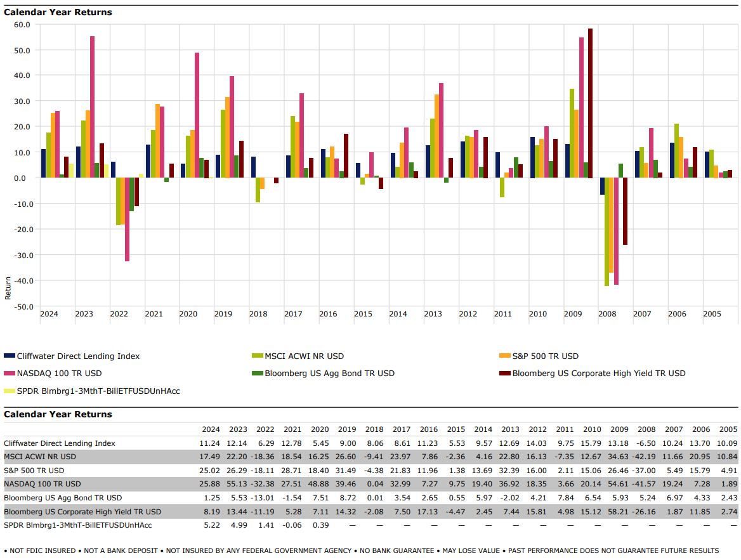The image size is (741, 560).
Task: Click the S&P 500 TR USD legend swatch
Action: [x=505, y=356]
